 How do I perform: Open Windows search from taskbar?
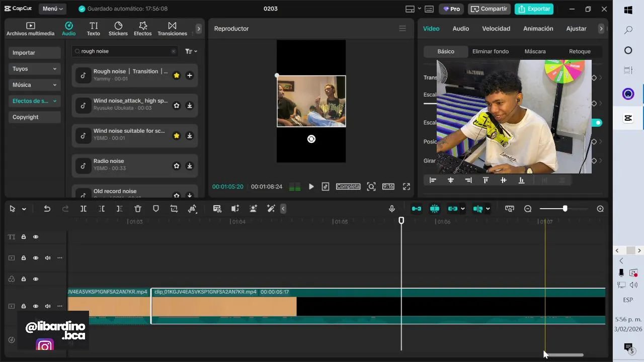pos(628,30)
